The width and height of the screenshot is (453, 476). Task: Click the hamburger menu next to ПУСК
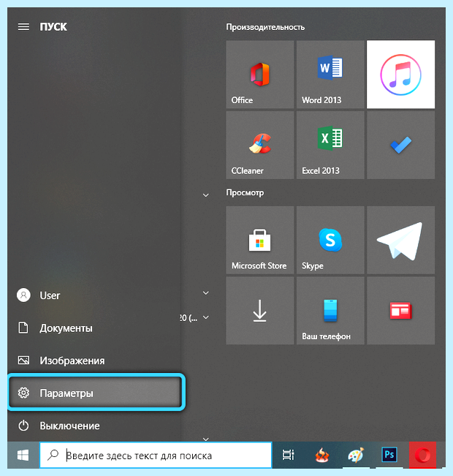[x=23, y=27]
